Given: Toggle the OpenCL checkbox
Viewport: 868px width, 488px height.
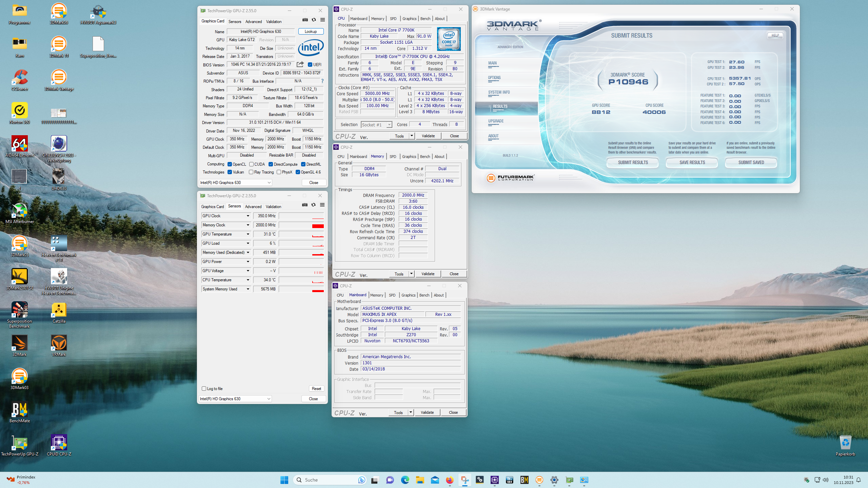Looking at the screenshot, I should pos(230,164).
